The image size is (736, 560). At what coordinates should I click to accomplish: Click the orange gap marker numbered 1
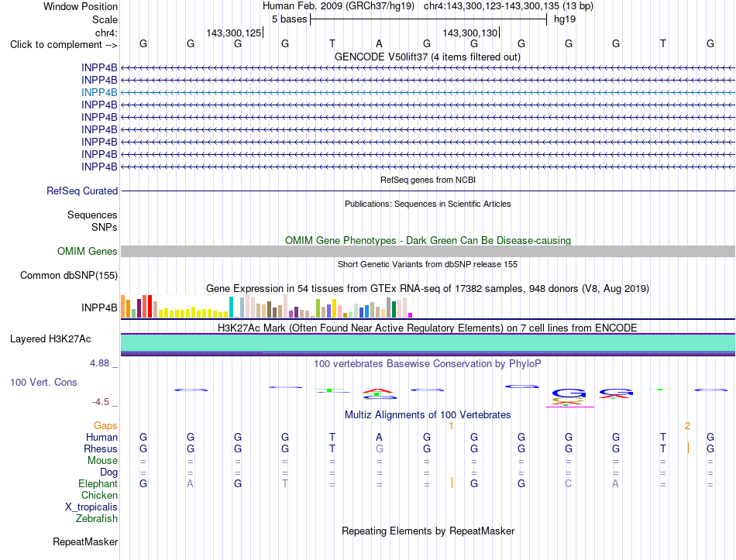tap(451, 426)
